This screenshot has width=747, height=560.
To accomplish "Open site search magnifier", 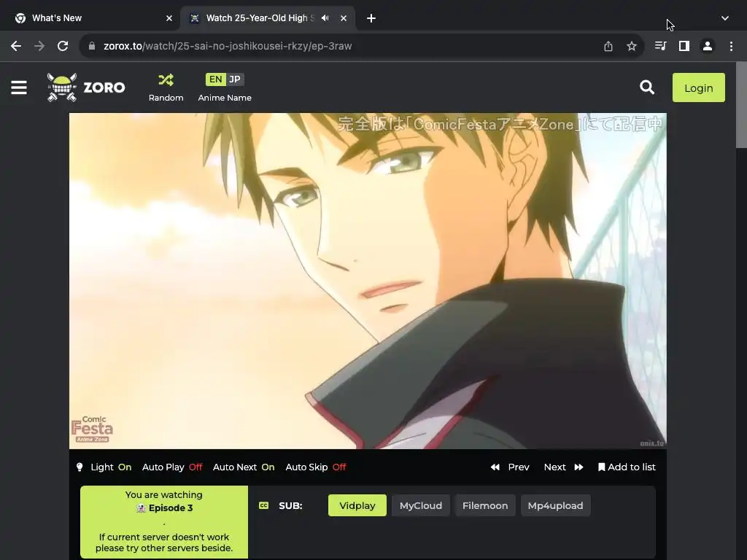I will click(x=646, y=87).
